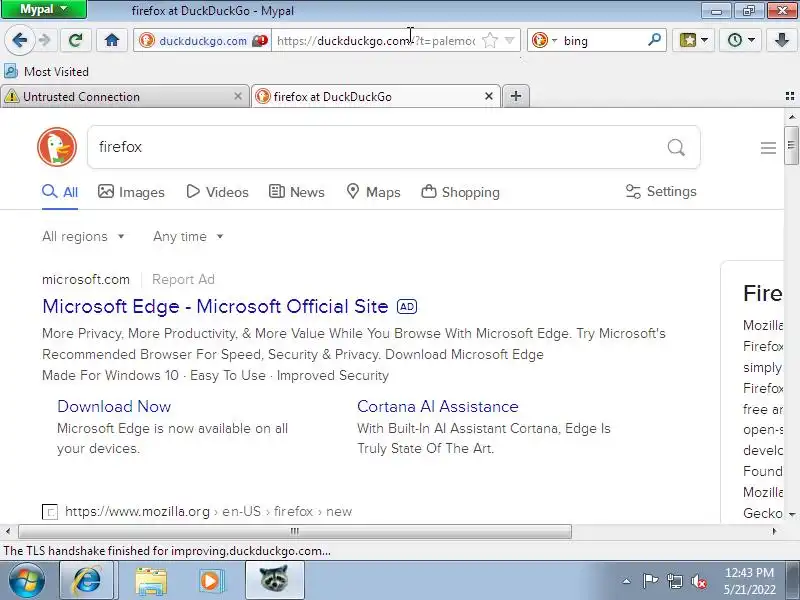Open the Microsoft Edge - Microsoft Official Site result
The height and width of the screenshot is (600, 800).
[x=215, y=306]
